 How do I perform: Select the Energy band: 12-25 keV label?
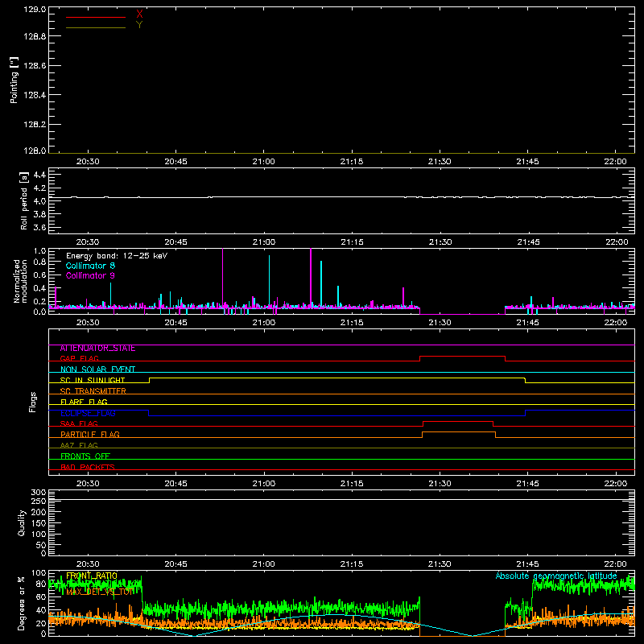[117, 256]
